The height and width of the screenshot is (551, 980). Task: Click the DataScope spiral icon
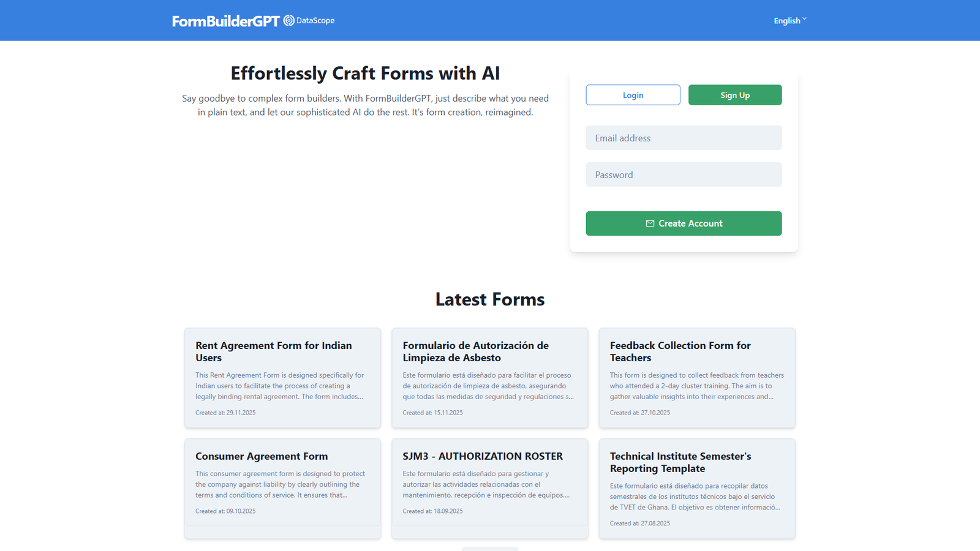[289, 21]
